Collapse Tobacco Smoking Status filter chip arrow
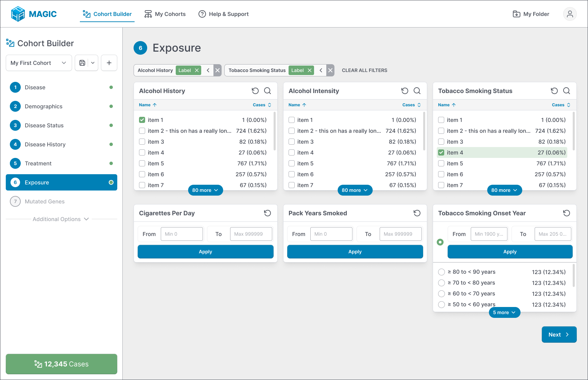This screenshot has height=380, width=588. [321, 70]
